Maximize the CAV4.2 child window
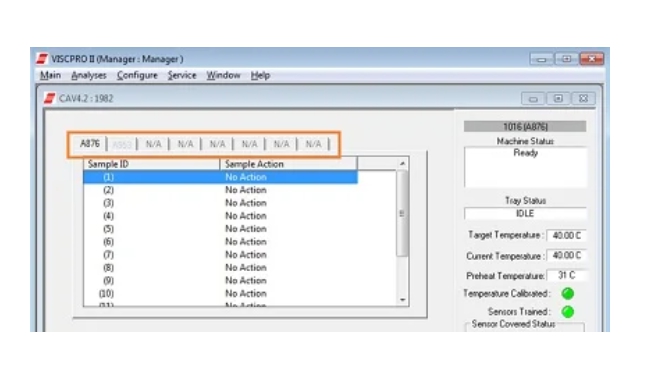Viewport: 646px width, 373px height. [x=558, y=99]
